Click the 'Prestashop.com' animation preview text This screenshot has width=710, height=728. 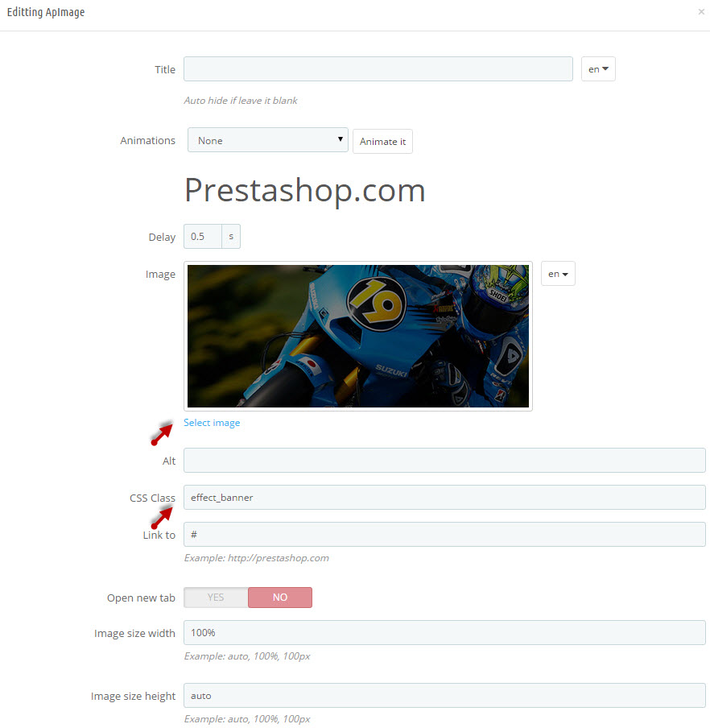(305, 190)
